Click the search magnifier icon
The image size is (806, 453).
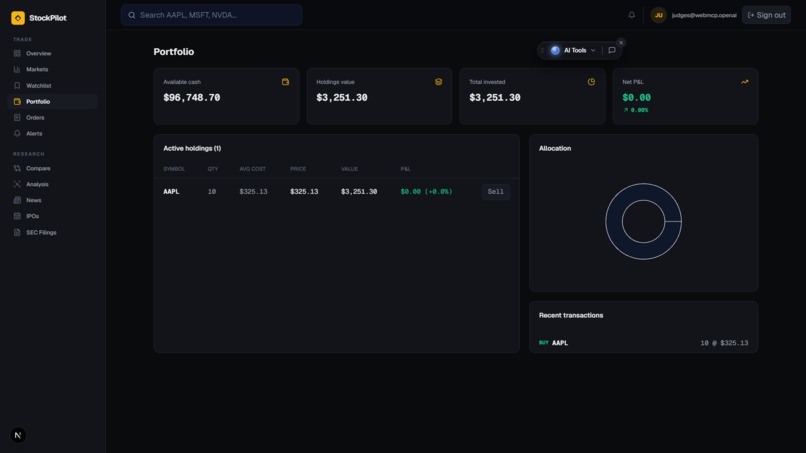tap(132, 15)
